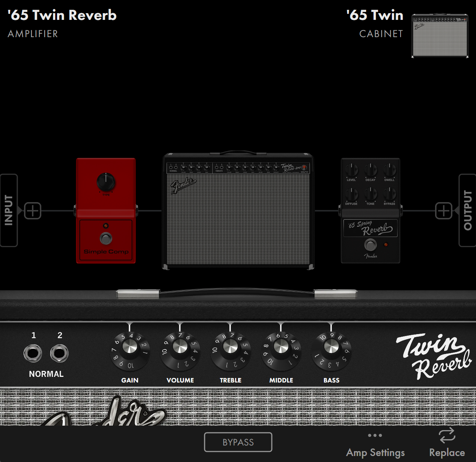The height and width of the screenshot is (462, 476).
Task: Click the OUTPUT tab on right edge
Action: coord(467,210)
